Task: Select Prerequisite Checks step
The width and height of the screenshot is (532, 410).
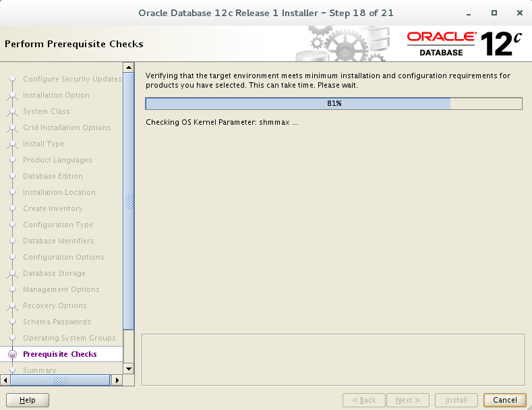Action: pos(60,354)
